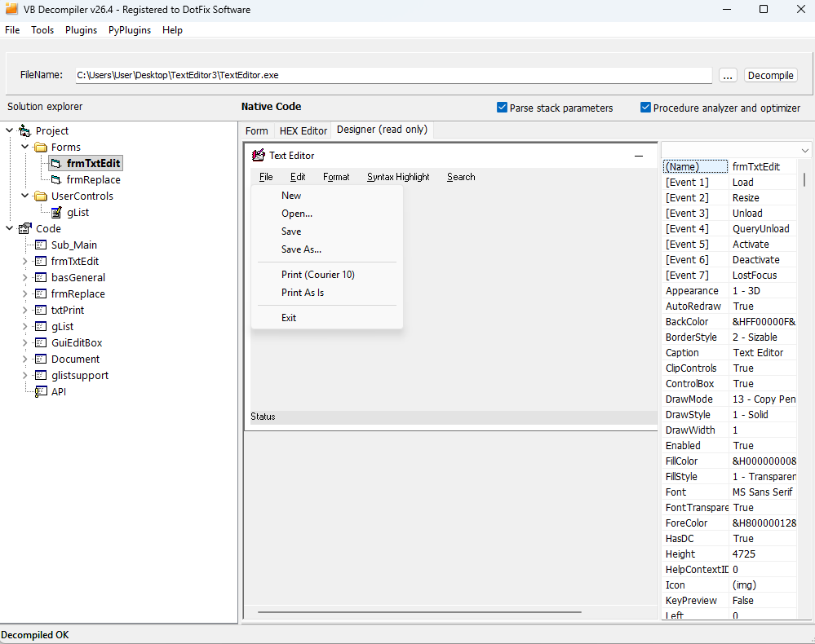Switch to the HEX Editor tab
The width and height of the screenshot is (815, 644).
[303, 130]
